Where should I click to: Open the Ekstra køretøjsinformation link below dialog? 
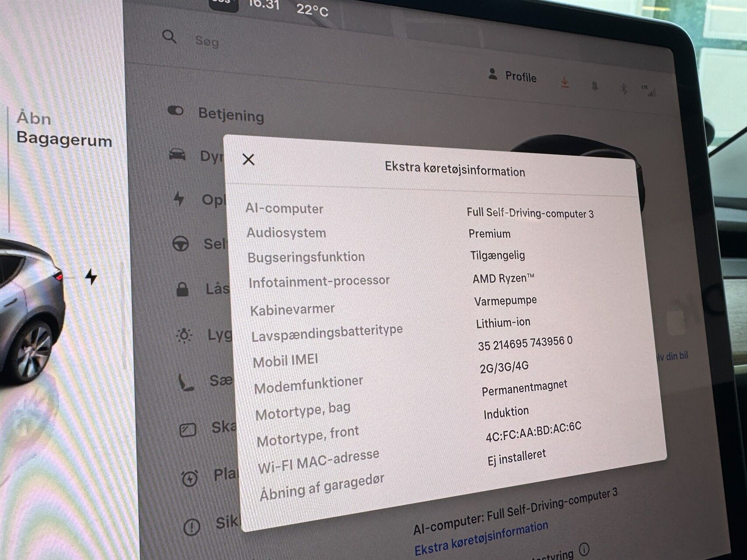click(x=481, y=539)
